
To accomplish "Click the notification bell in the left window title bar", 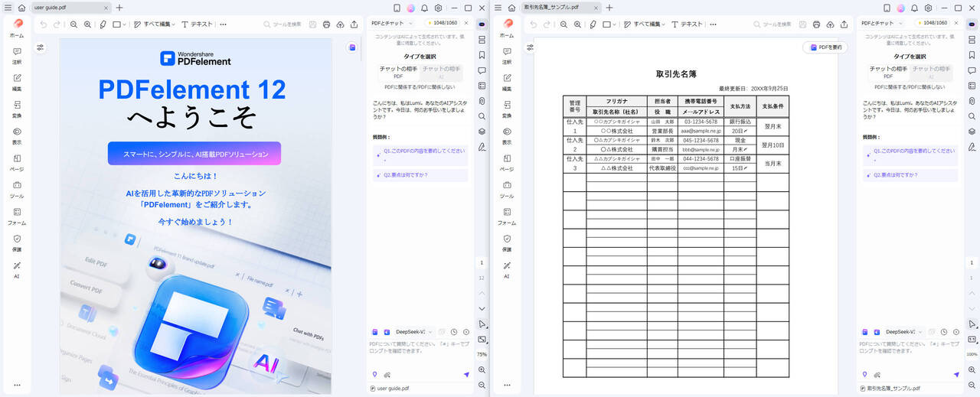I will [x=424, y=8].
